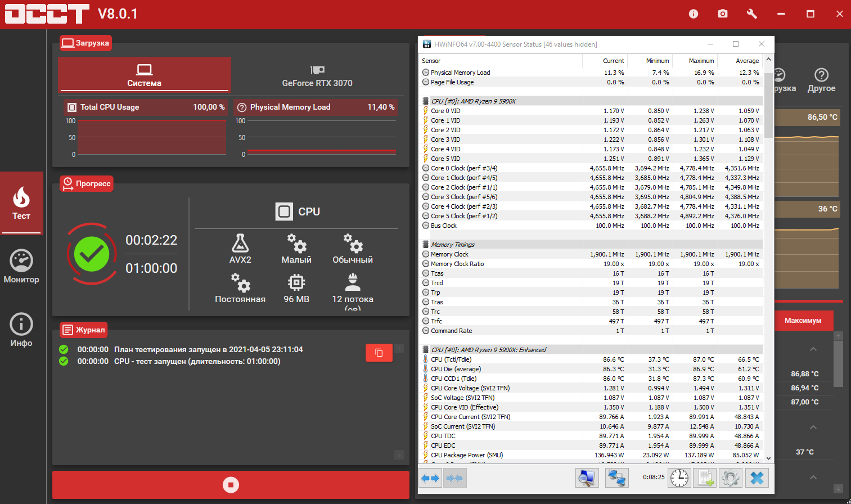Select the 'Page File Usage' sensor row
Viewport: 851px width, 504px height.
coord(591,82)
